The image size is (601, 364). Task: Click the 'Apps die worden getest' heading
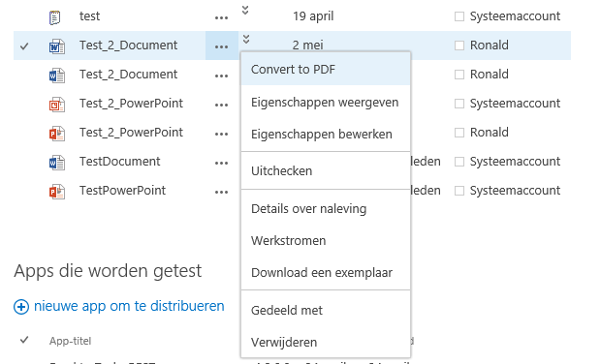pos(108,271)
